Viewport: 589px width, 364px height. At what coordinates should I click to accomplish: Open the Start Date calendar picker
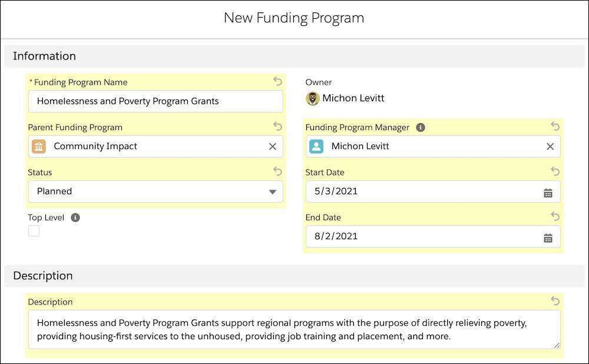point(548,191)
